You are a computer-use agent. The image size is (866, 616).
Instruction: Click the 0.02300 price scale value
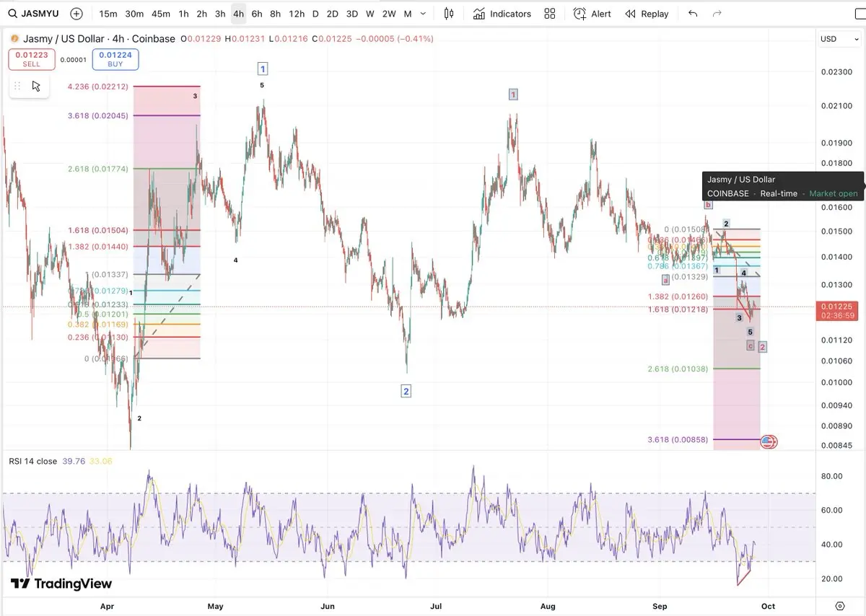pyautogui.click(x=836, y=71)
